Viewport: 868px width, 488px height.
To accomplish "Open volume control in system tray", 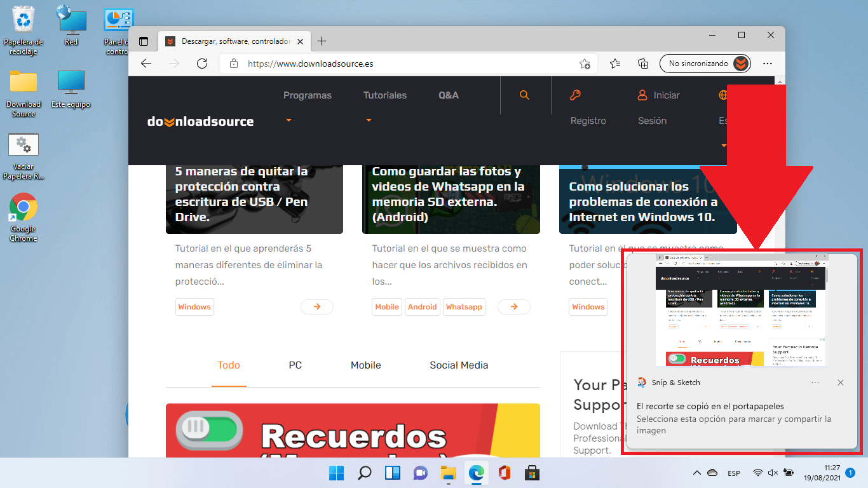I will tap(773, 473).
